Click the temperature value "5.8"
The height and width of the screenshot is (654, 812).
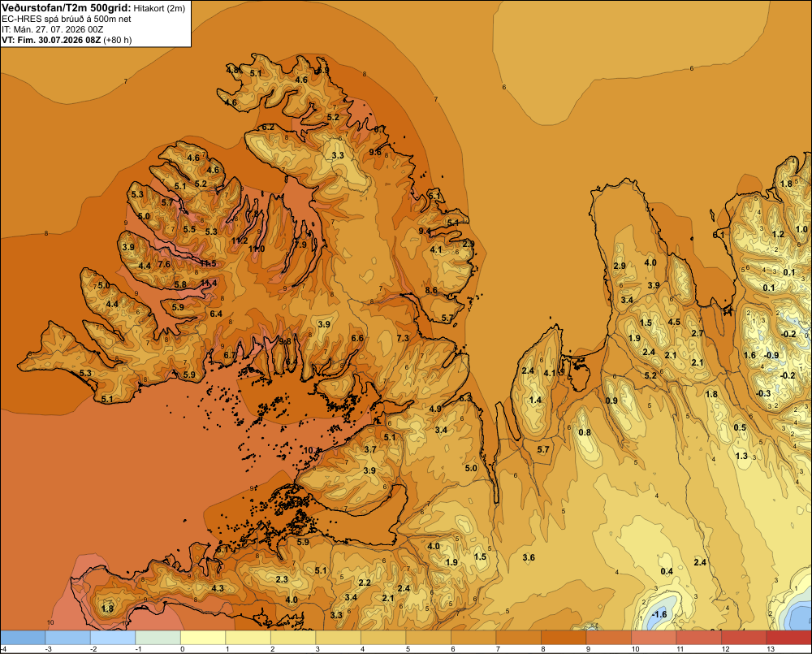click(x=180, y=284)
